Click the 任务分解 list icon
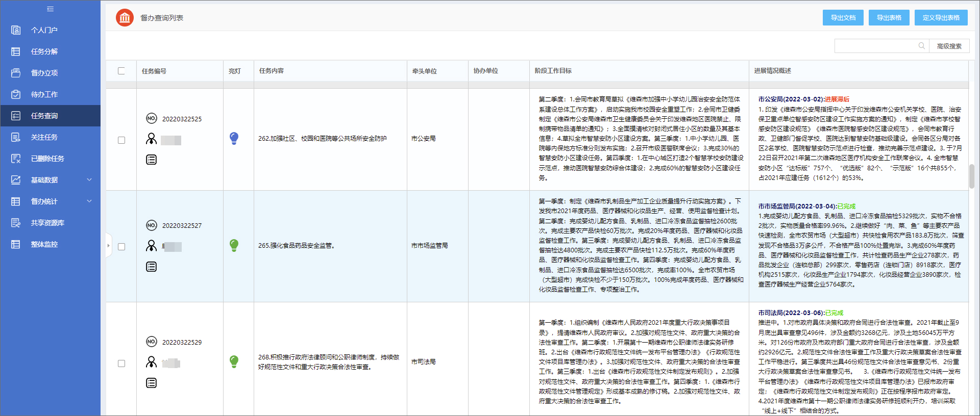Viewport: 980px width, 416px height. 16,51
